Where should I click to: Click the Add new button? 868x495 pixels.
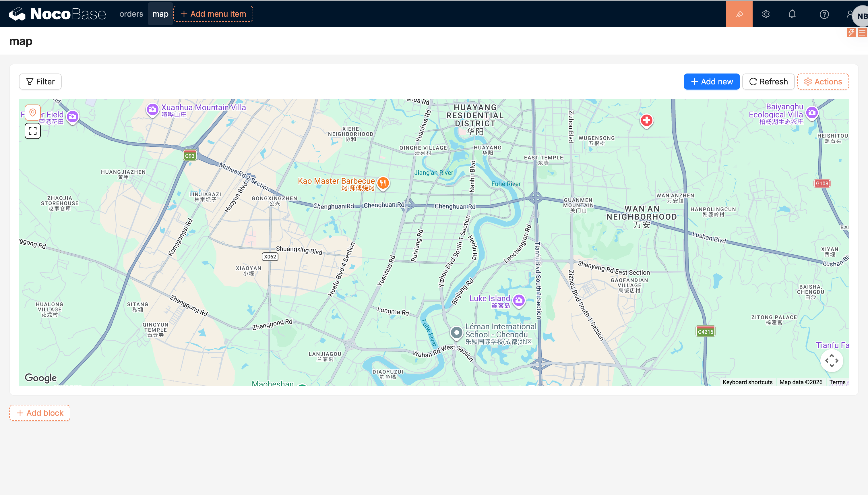(x=711, y=82)
